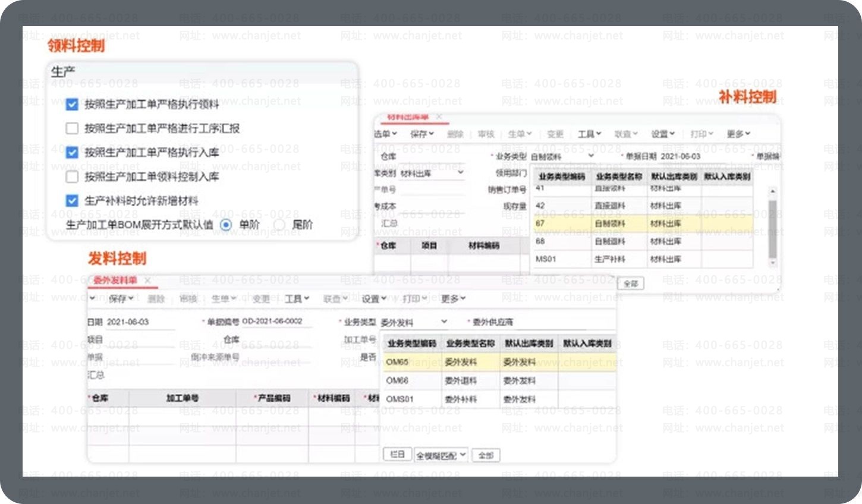The height and width of the screenshot is (504, 862).
Task: Select row 68 自制退料
Action: tap(643, 241)
